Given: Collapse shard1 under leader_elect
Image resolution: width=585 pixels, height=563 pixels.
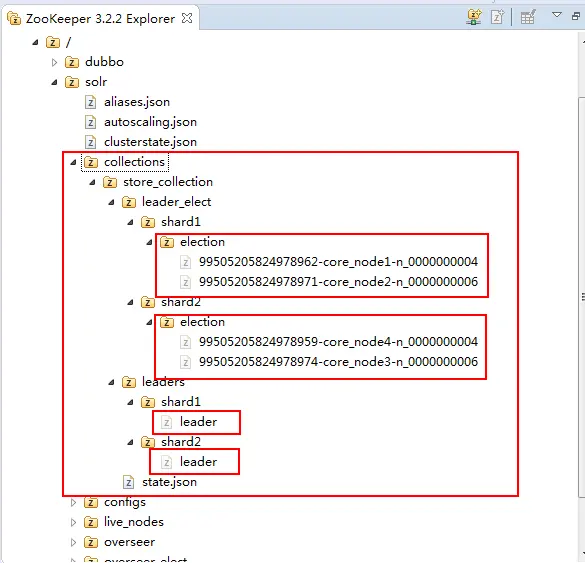Looking at the screenshot, I should pos(131,222).
